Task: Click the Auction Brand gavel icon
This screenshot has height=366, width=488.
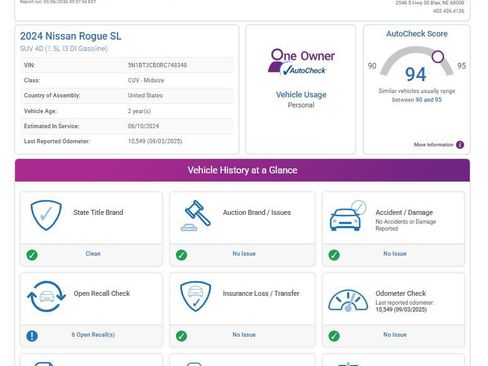Action: click(x=196, y=215)
